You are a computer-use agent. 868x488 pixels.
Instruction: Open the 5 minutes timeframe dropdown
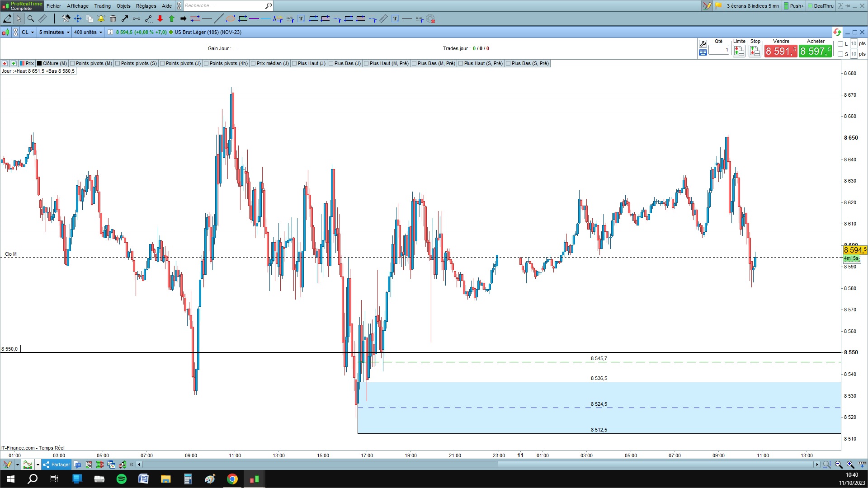point(54,32)
